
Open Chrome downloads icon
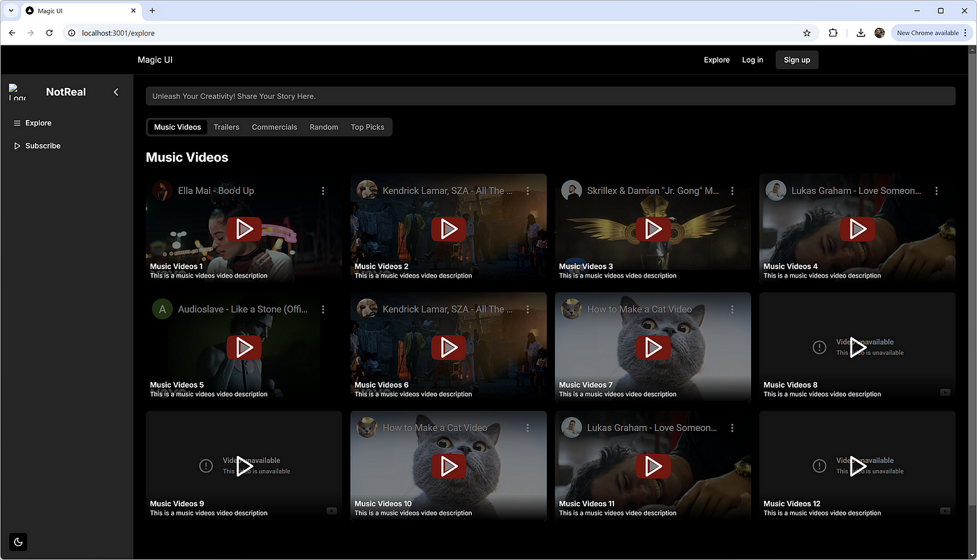(x=861, y=33)
